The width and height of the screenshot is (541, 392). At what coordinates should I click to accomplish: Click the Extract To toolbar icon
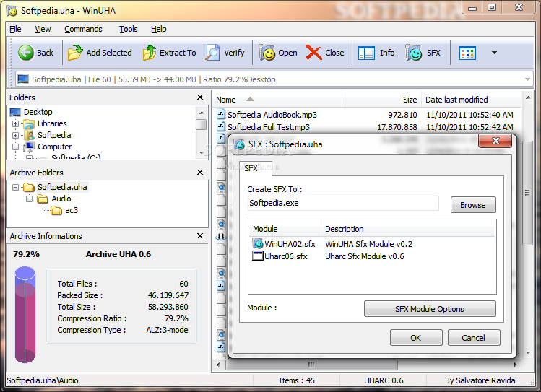pyautogui.click(x=150, y=53)
